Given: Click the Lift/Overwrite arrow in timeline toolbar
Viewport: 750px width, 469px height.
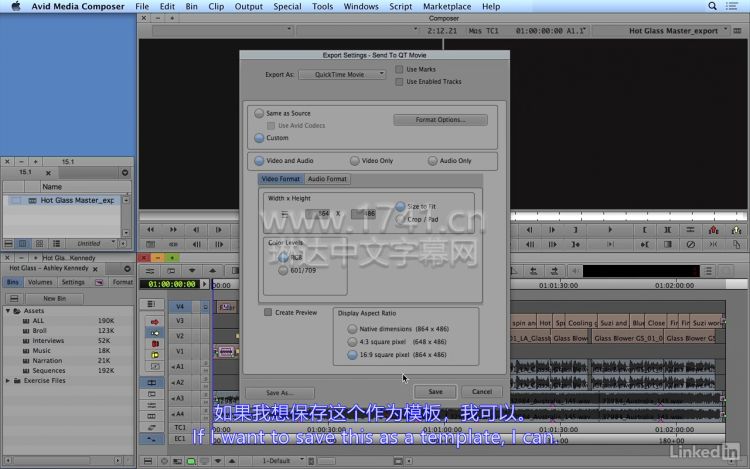Looking at the screenshot, I should tap(555, 271).
